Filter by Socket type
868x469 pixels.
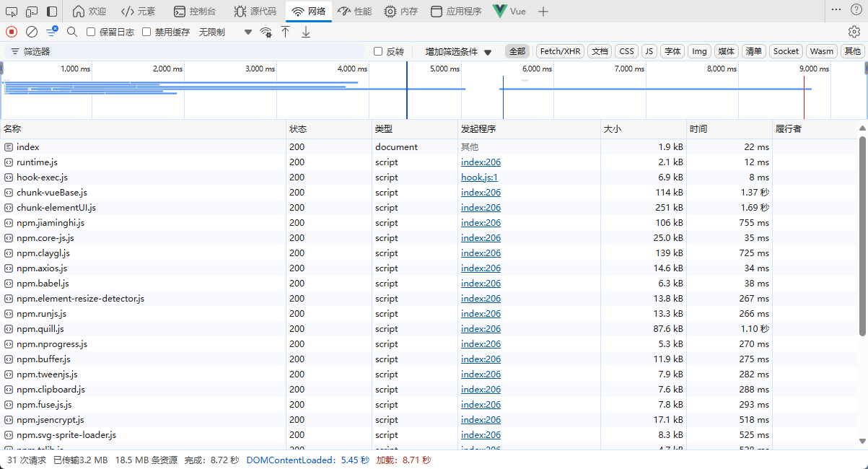click(786, 51)
